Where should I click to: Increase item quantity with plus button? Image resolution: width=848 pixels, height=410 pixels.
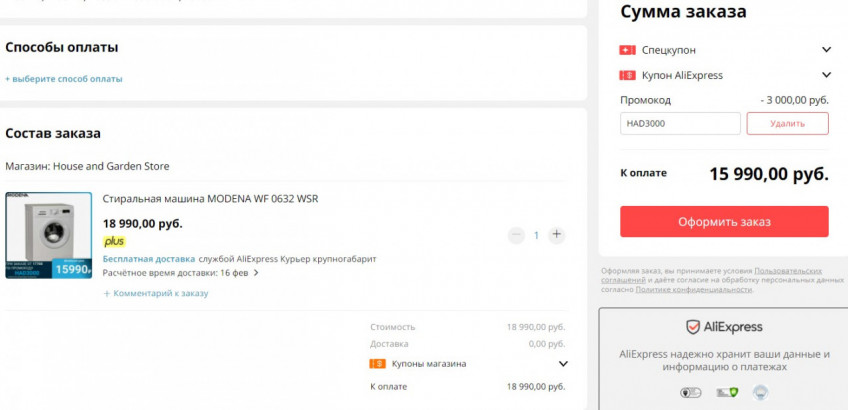click(556, 235)
